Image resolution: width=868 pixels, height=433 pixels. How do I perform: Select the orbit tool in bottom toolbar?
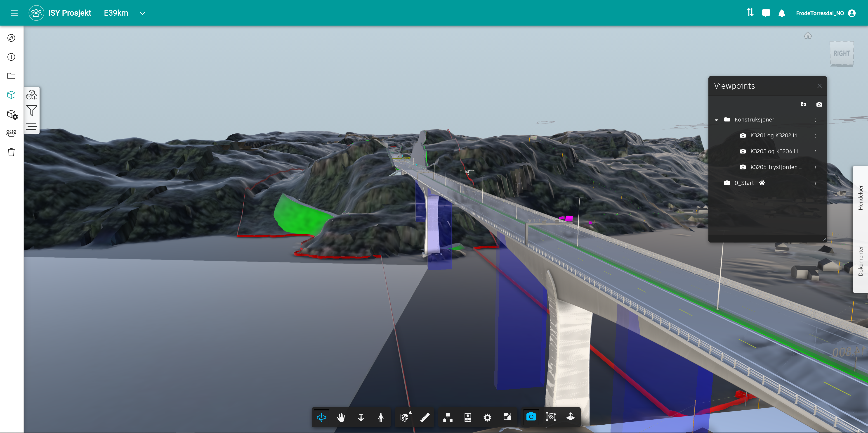[x=321, y=417]
